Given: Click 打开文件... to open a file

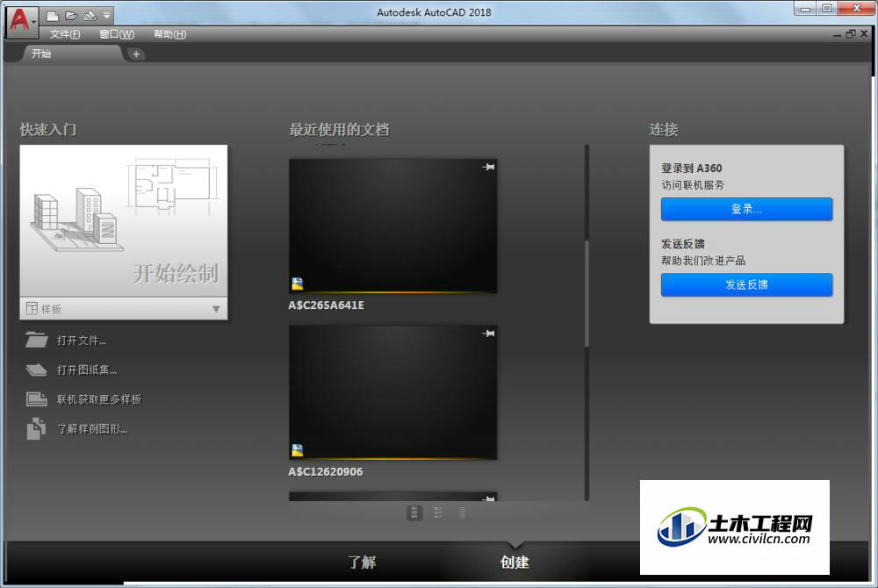Looking at the screenshot, I should (x=81, y=341).
